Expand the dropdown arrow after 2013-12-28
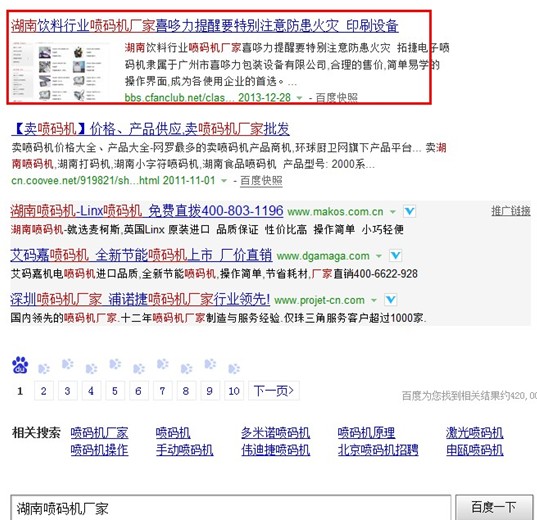The height and width of the screenshot is (525, 537). pyautogui.click(x=299, y=98)
